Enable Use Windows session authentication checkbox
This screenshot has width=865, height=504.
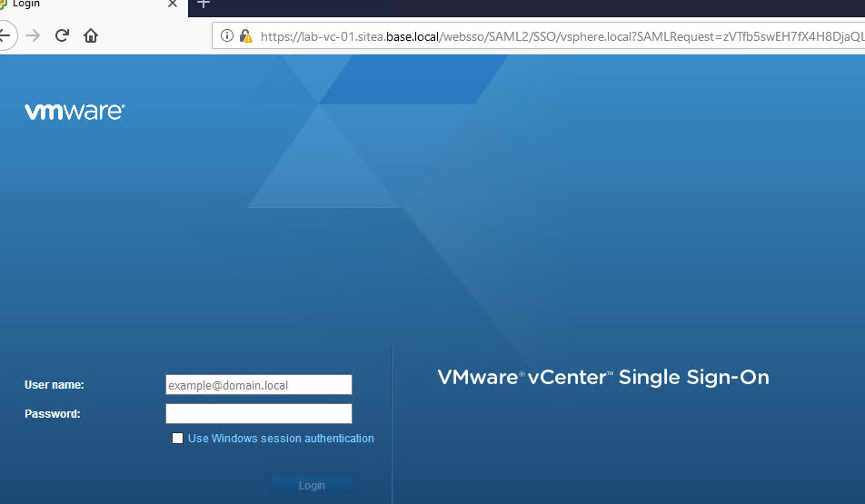click(178, 439)
